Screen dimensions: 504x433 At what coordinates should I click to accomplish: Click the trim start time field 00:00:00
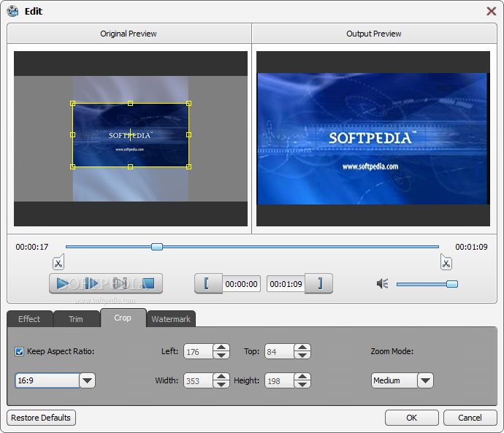(x=241, y=284)
